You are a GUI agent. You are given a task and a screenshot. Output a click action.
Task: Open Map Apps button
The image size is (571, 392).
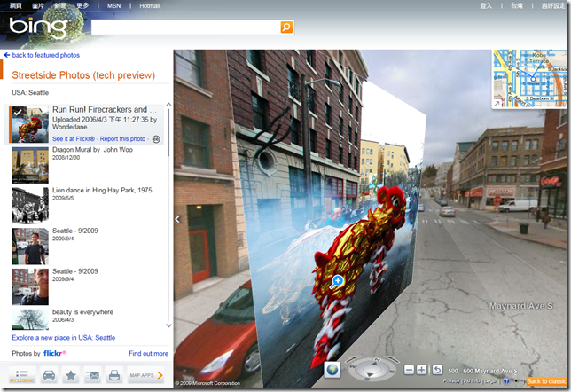tap(145, 375)
